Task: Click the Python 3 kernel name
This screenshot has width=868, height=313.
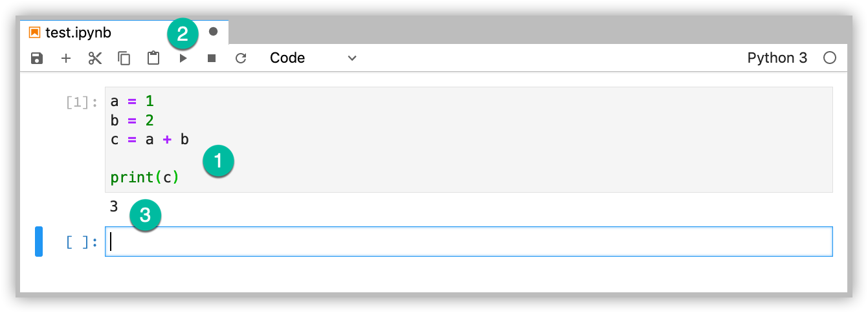Action: point(777,58)
